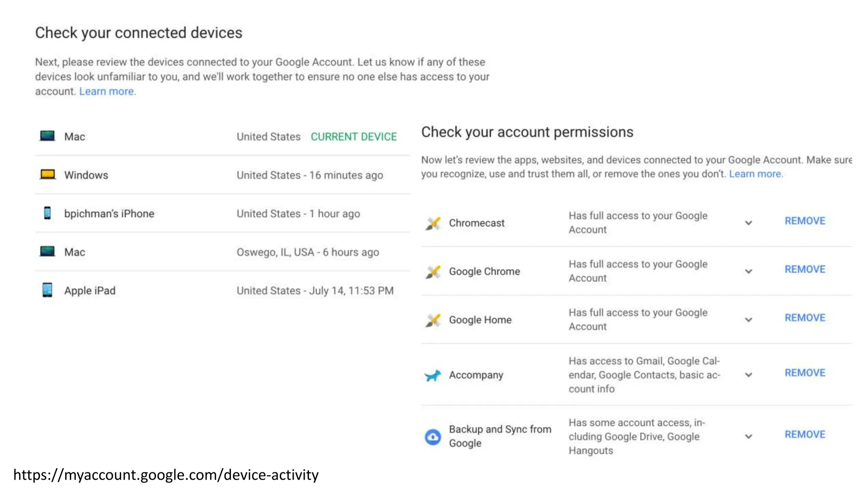Click the Google Chrome app icon

(433, 272)
